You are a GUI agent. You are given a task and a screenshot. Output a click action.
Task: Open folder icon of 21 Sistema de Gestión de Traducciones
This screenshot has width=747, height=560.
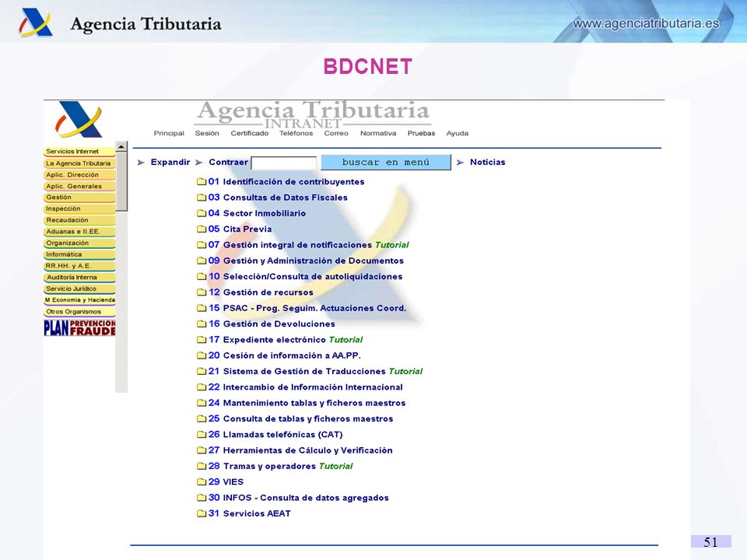click(x=202, y=372)
